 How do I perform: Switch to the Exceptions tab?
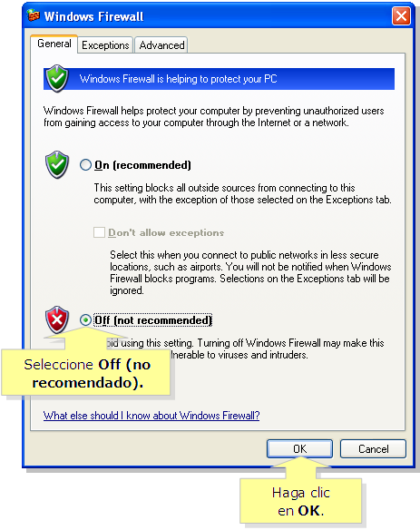105,45
